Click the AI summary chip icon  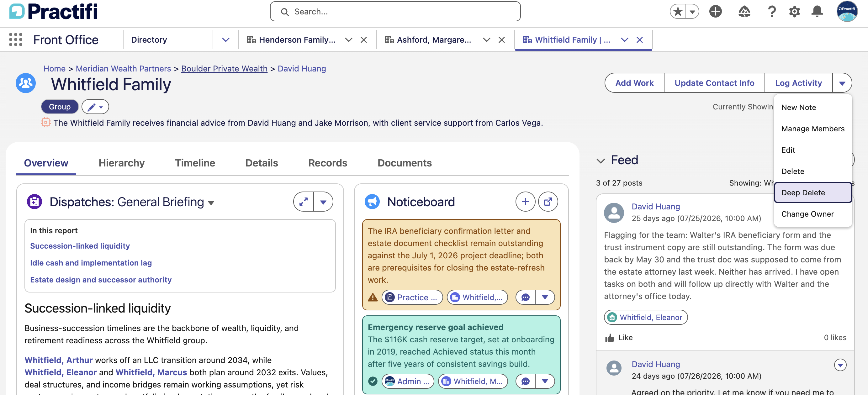tap(45, 123)
